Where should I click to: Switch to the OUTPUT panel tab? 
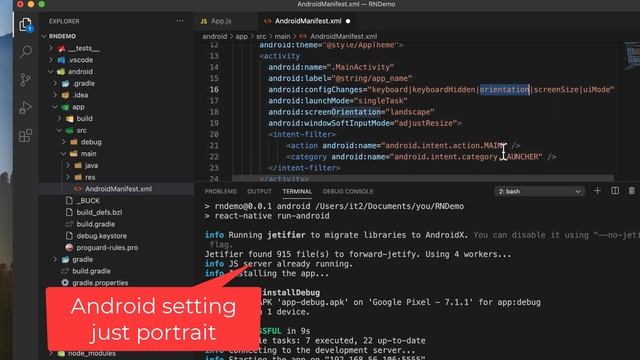pyautogui.click(x=259, y=191)
